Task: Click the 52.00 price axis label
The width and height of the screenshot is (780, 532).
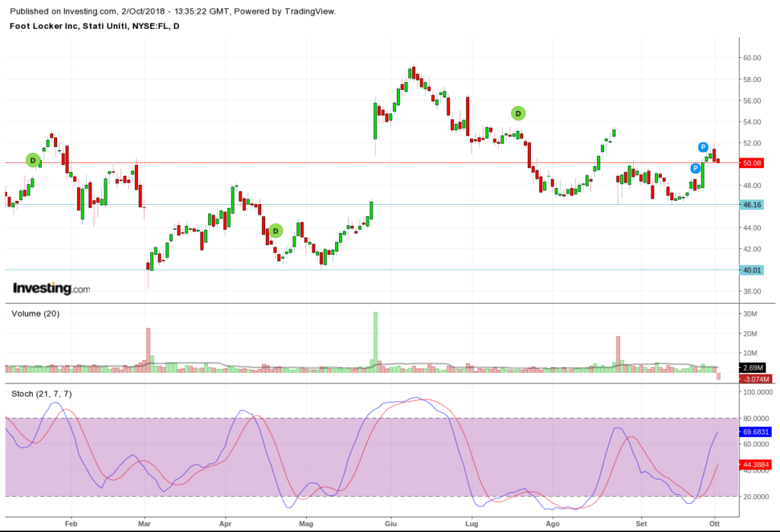Action: (x=752, y=143)
